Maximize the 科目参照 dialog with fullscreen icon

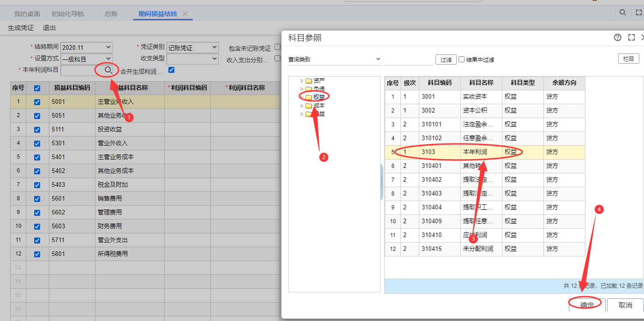pos(632,38)
